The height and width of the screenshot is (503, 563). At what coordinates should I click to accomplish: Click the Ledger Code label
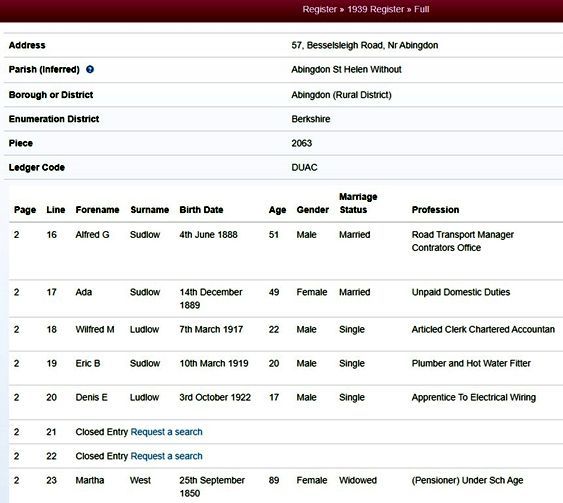click(x=37, y=167)
